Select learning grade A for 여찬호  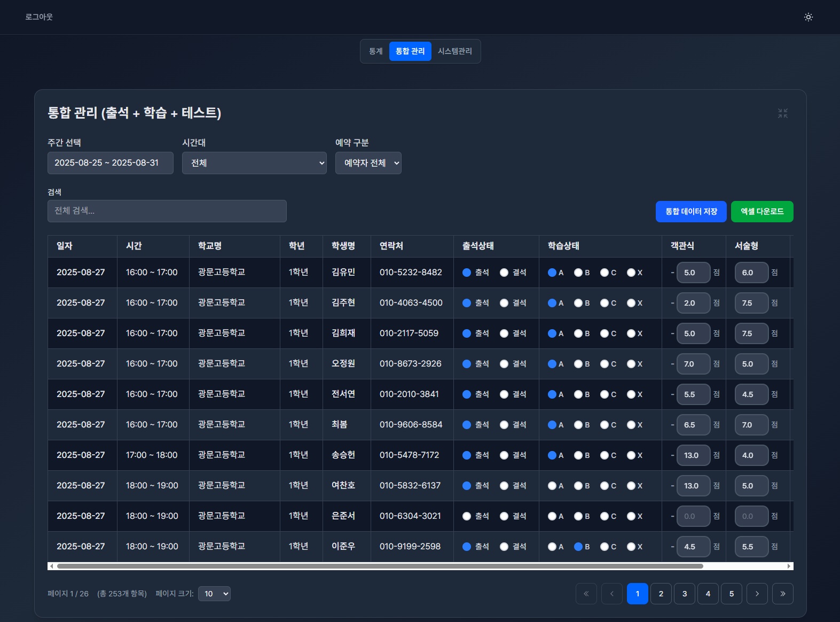552,486
